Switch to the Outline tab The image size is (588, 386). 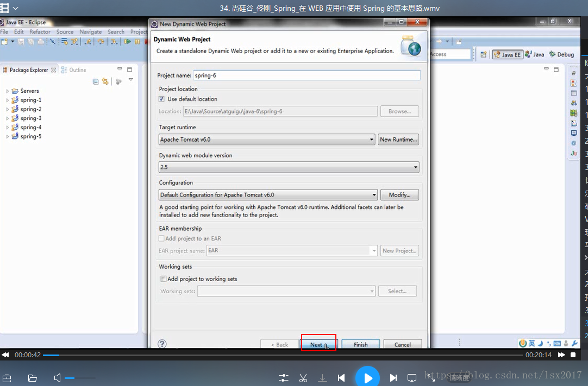coord(74,70)
